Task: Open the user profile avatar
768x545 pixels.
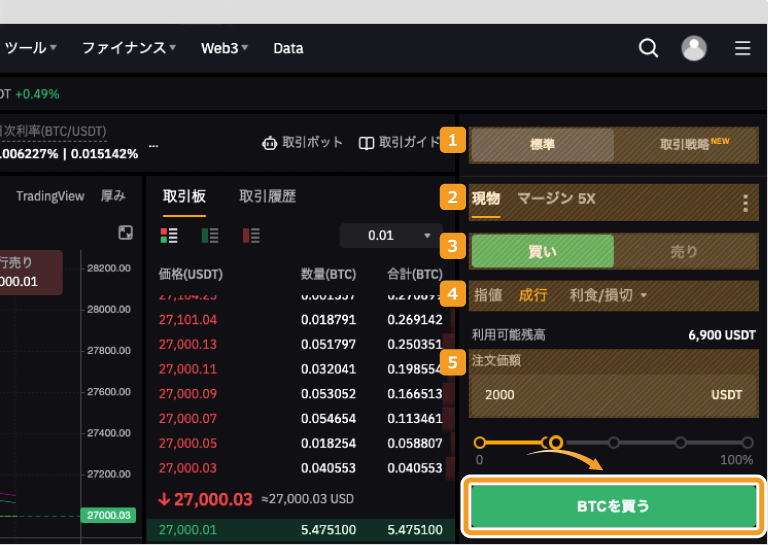Action: pyautogui.click(x=694, y=48)
